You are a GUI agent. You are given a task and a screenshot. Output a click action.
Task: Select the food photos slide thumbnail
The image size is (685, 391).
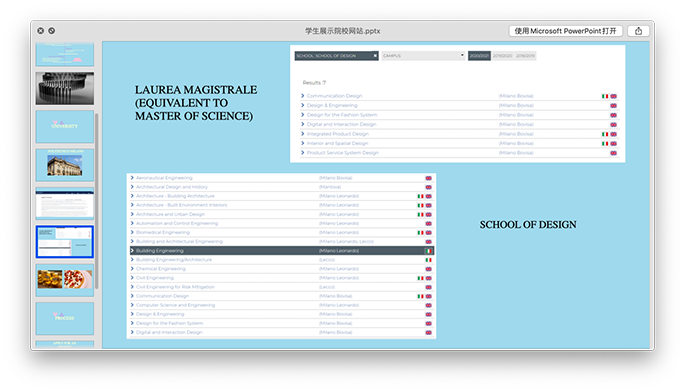click(65, 280)
